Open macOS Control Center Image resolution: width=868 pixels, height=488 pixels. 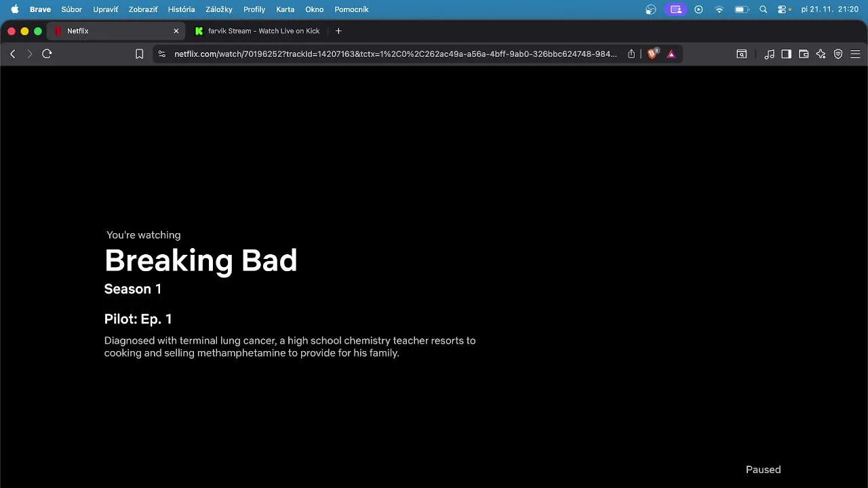click(783, 9)
